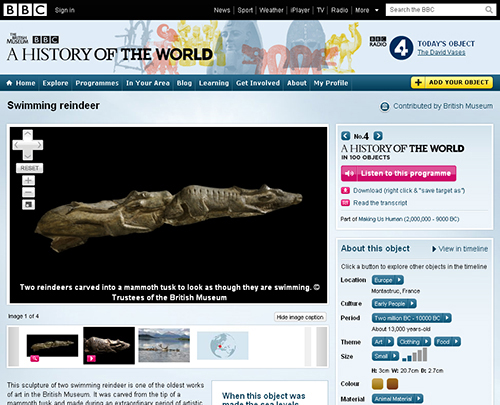The width and height of the screenshot is (500, 405).
Task: Go to previous object arrow
Action: 346,136
